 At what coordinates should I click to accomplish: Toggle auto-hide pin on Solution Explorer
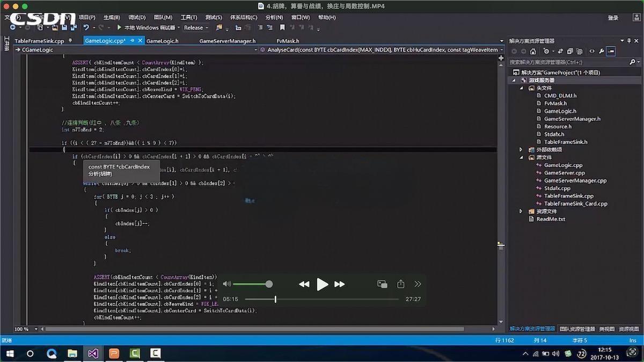tap(630, 41)
